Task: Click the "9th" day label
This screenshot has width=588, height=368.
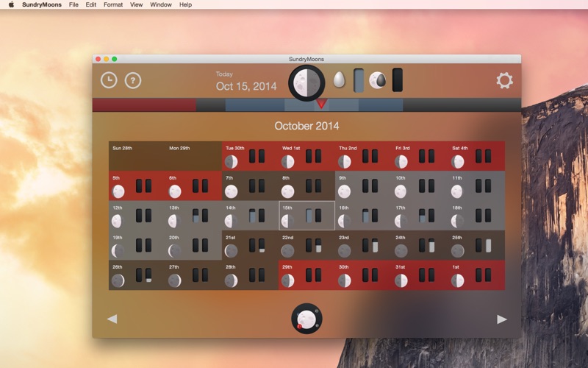Action: [343, 178]
